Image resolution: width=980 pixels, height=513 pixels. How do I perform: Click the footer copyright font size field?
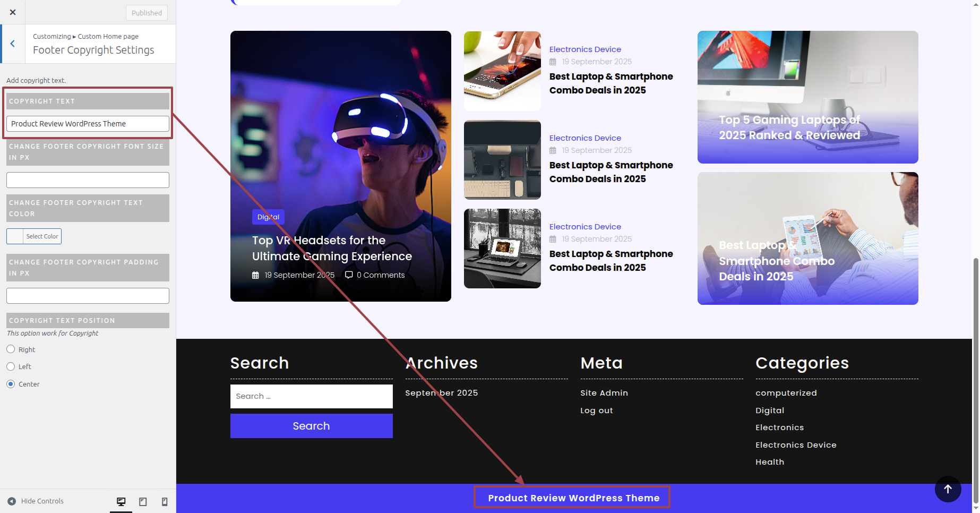point(88,180)
